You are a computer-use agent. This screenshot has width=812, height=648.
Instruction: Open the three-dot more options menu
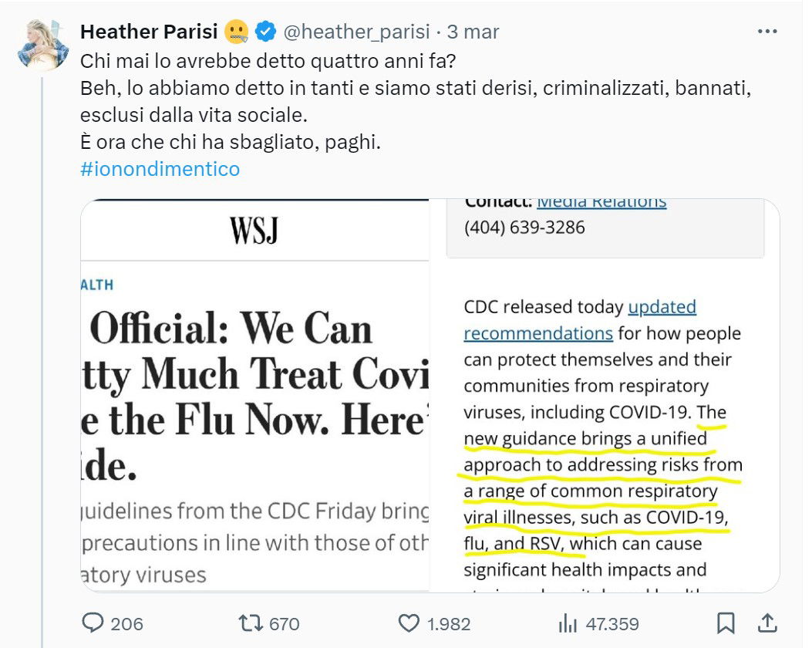767,32
